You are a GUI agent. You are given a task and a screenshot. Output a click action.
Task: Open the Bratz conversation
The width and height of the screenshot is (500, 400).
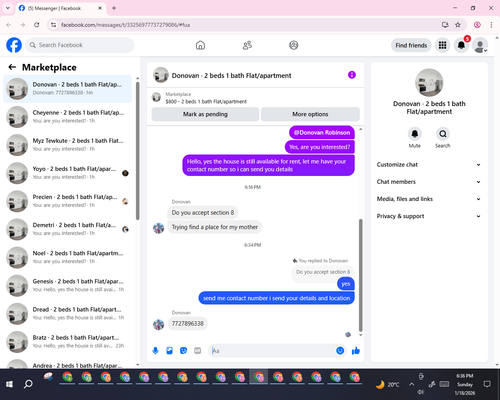[x=67, y=342]
